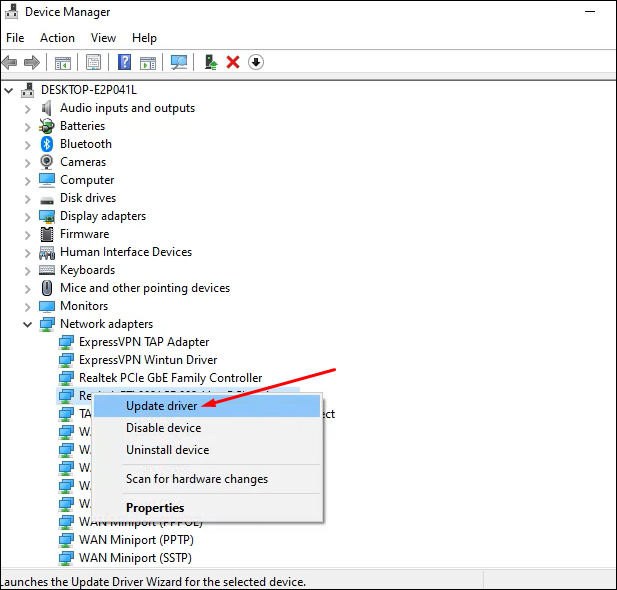
Task: Expand Human Interface Devices arrow
Action: pyautogui.click(x=28, y=253)
